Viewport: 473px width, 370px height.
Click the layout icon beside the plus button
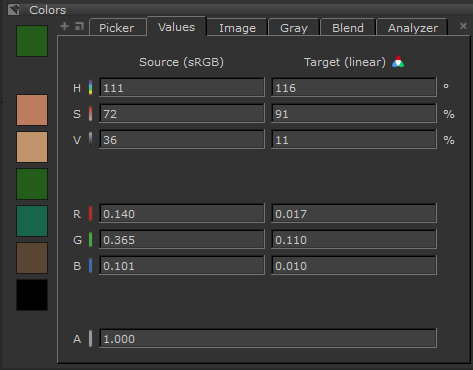click(79, 26)
